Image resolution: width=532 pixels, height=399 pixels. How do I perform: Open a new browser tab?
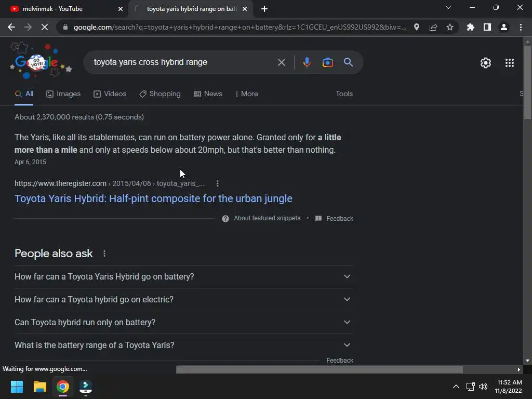(x=264, y=9)
